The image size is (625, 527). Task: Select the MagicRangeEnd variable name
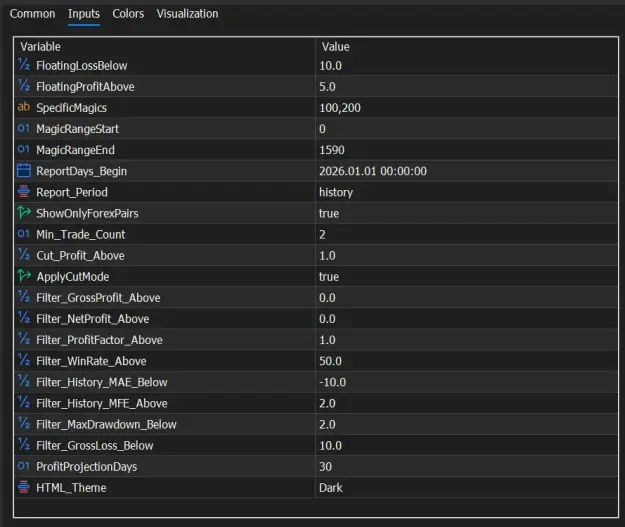[75, 150]
